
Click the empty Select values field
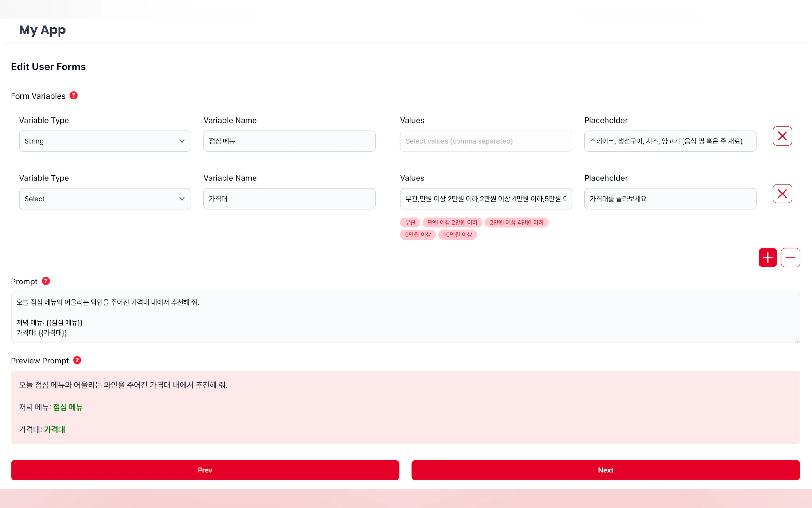485,141
